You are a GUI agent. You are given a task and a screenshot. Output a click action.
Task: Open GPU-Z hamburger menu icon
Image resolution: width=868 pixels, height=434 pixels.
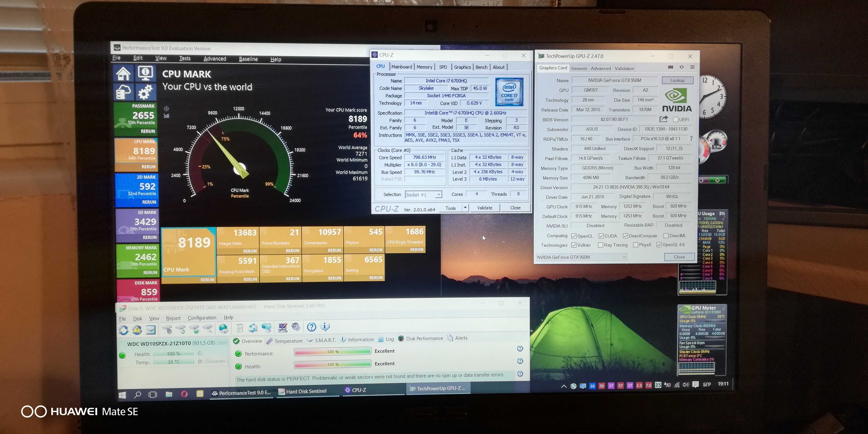tap(693, 67)
